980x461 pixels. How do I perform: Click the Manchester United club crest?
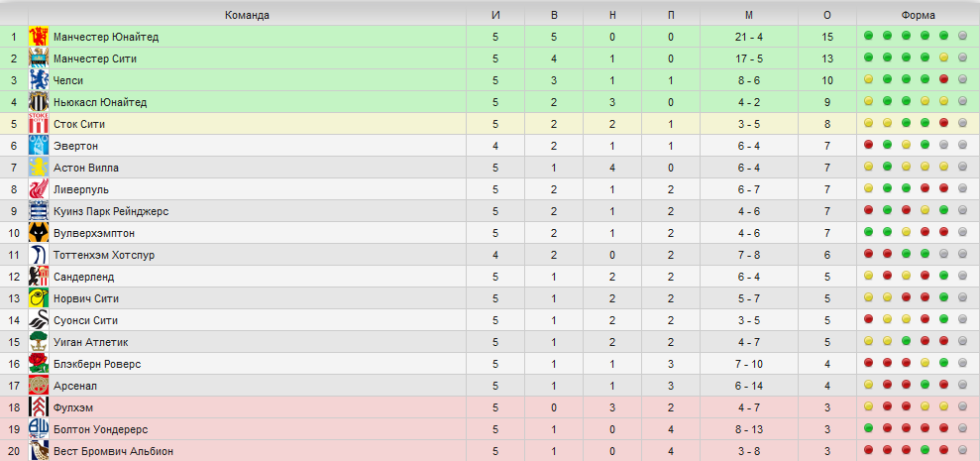click(x=39, y=37)
